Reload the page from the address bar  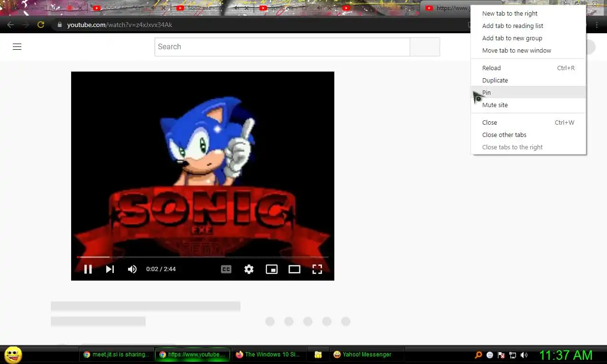41,25
